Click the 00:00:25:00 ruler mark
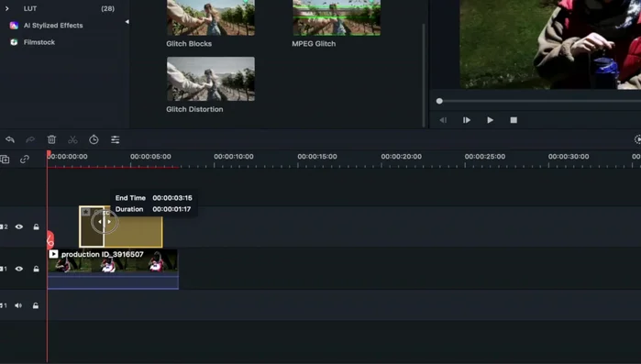The width and height of the screenshot is (641, 364). coord(485,157)
